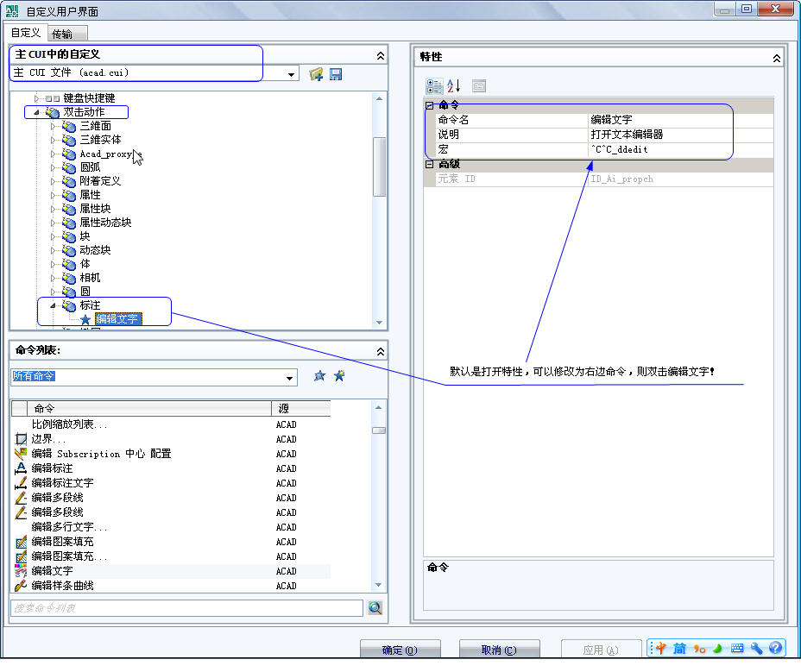This screenshot has height=672, width=801.
Task: Create a new command star icon
Action: pyautogui.click(x=339, y=376)
